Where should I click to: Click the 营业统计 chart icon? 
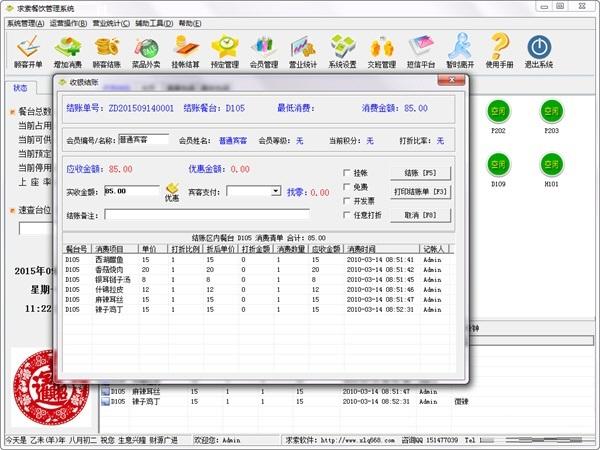pos(303,48)
